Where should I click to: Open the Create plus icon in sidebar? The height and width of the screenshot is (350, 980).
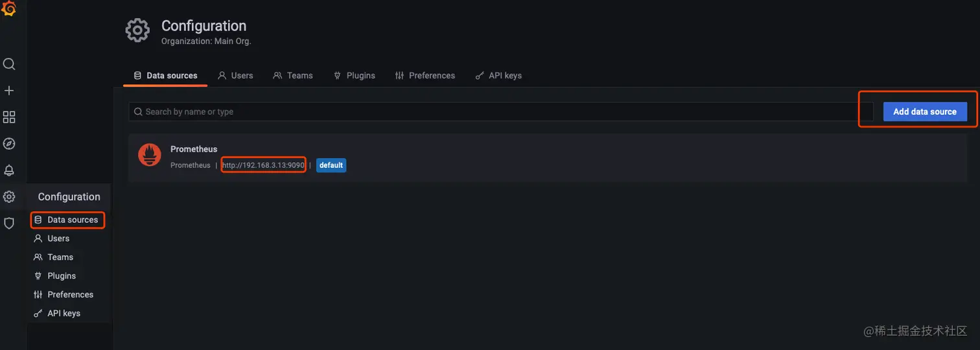[x=9, y=91]
